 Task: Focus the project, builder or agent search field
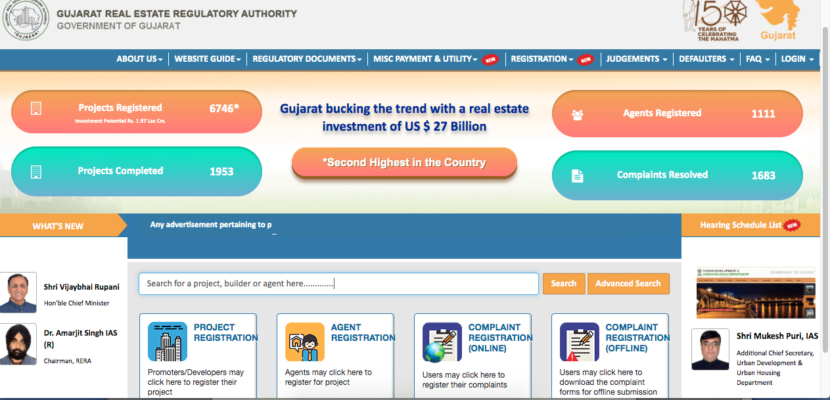click(x=339, y=284)
